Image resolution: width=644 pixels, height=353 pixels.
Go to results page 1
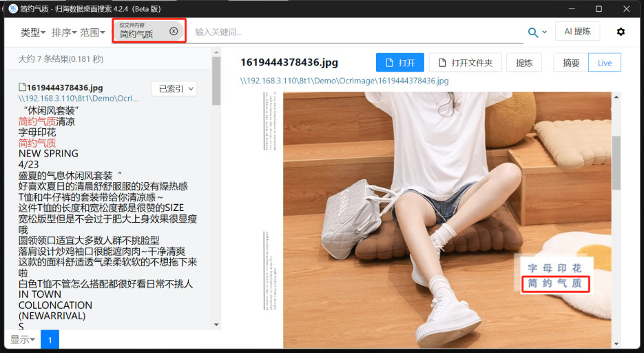(x=50, y=339)
